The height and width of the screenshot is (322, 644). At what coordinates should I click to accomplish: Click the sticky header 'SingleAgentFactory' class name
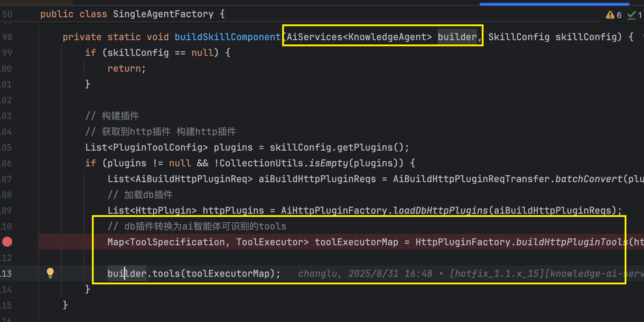pyautogui.click(x=163, y=14)
